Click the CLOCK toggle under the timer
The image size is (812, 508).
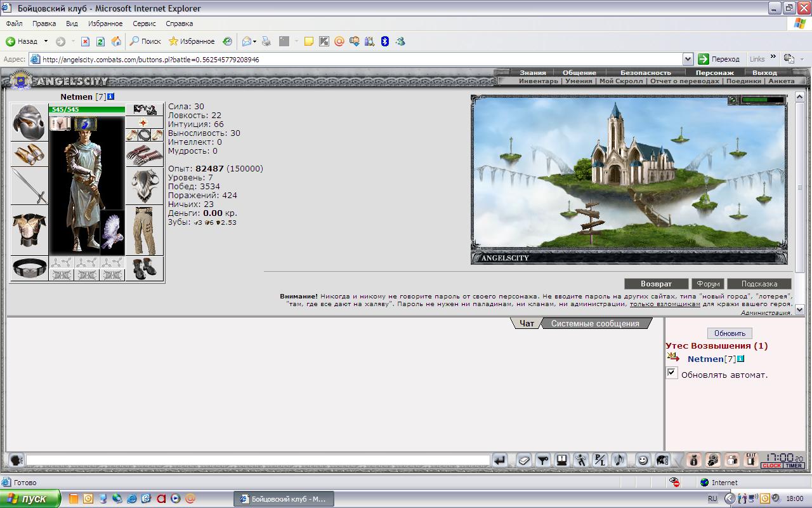tap(771, 465)
